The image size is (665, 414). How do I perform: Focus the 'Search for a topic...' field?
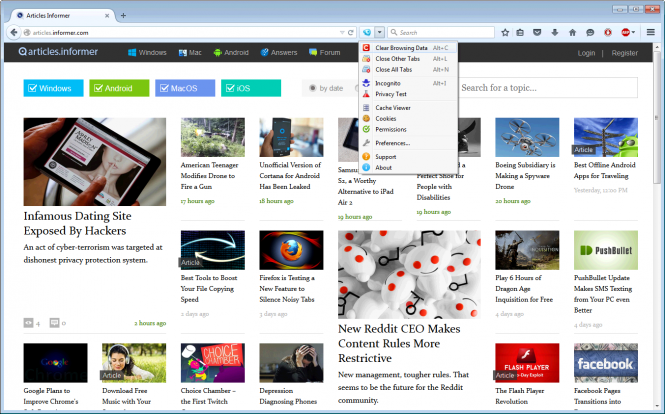(x=548, y=88)
